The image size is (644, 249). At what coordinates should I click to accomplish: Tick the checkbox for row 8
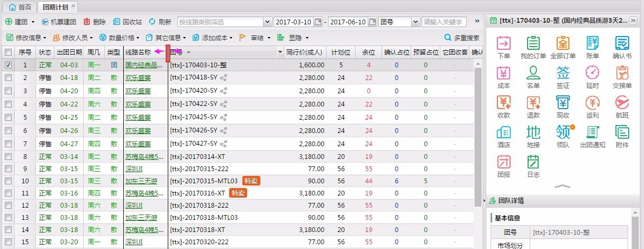click(8, 157)
